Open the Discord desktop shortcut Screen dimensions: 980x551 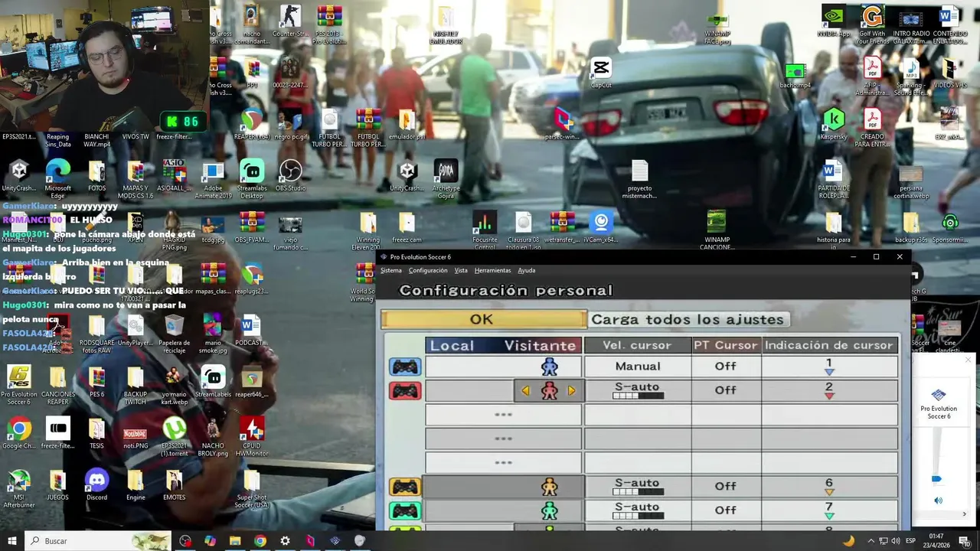coord(96,484)
